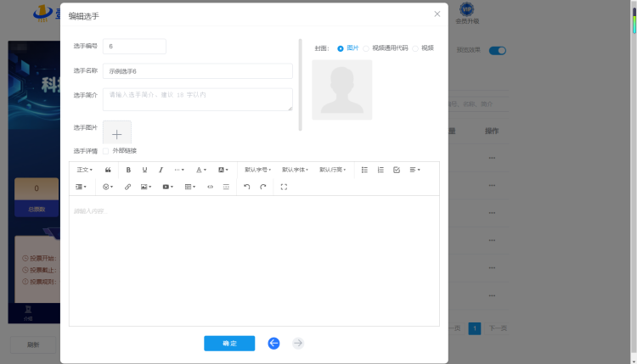Switch the editor to fullscreen
The height and width of the screenshot is (364, 637).
284,187
